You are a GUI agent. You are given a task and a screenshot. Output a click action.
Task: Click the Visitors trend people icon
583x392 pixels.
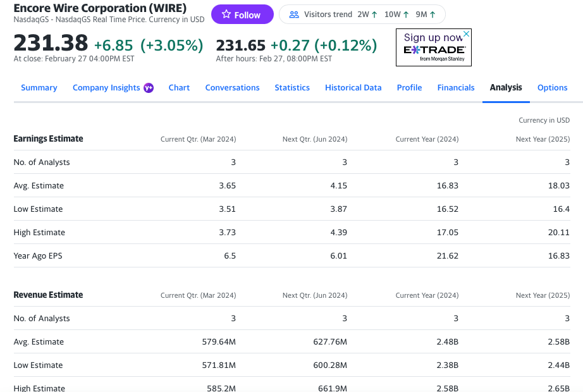pos(294,15)
